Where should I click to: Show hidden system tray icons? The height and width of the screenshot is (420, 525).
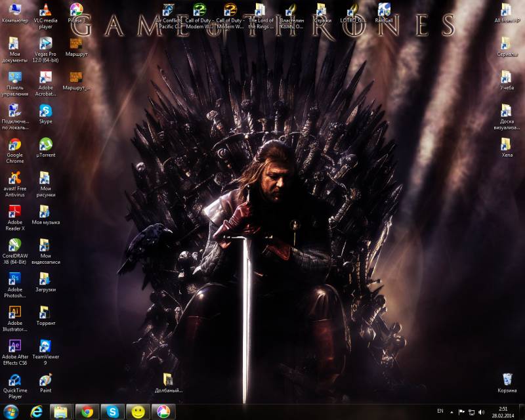(x=451, y=412)
